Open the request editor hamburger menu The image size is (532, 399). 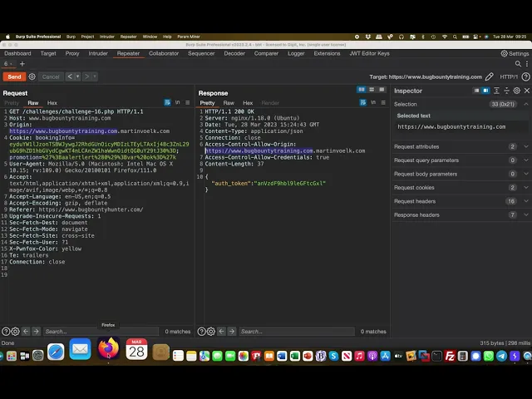188,102
